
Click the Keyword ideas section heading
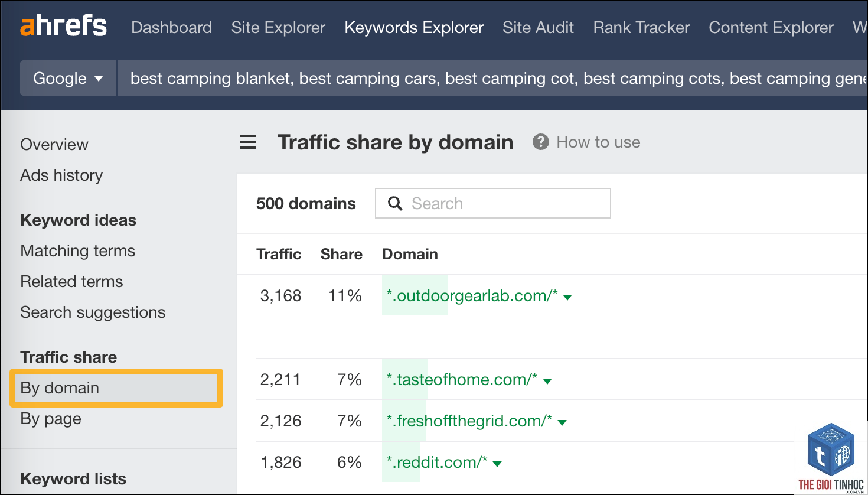pos(79,220)
